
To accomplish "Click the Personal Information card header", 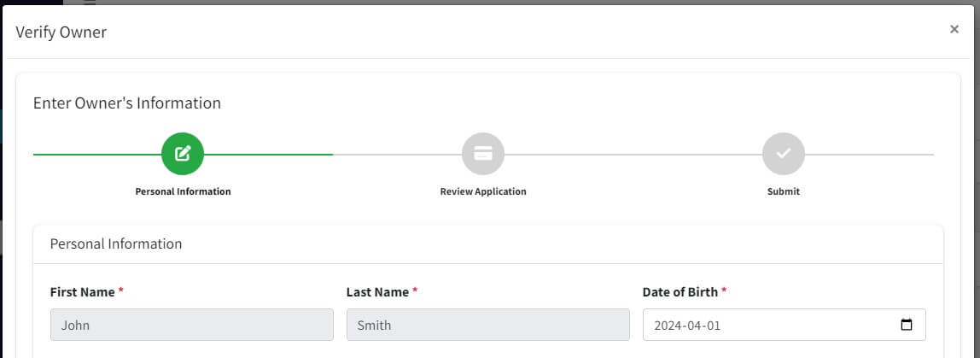I will click(x=488, y=244).
